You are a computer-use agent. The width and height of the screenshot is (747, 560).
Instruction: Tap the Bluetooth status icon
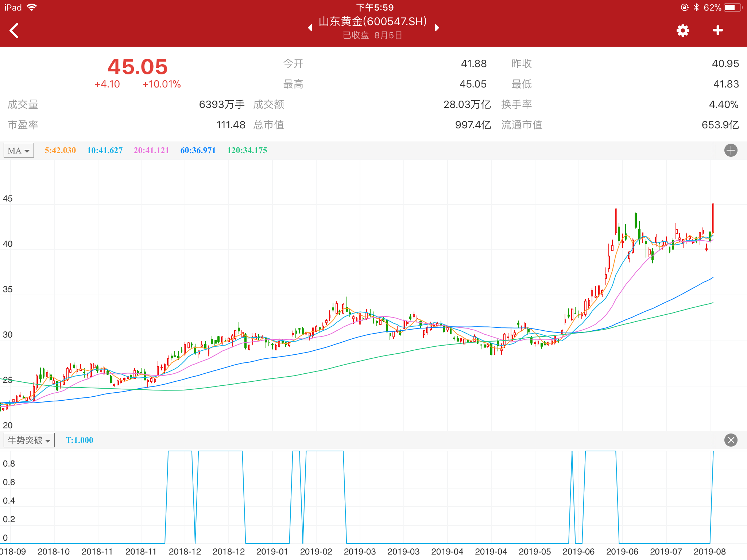[696, 7]
